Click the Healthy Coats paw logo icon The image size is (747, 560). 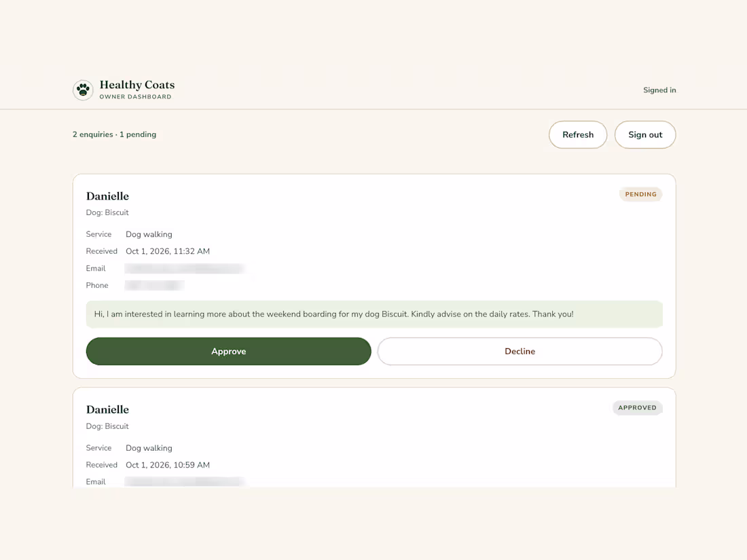coord(83,90)
